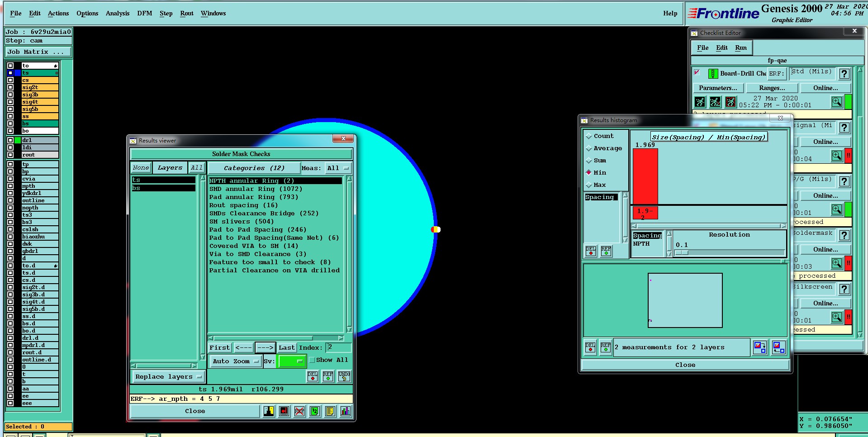The width and height of the screenshot is (868, 437).
Task: Toggle the Board-Drill Check checkmark box
Action: pyautogui.click(x=697, y=72)
